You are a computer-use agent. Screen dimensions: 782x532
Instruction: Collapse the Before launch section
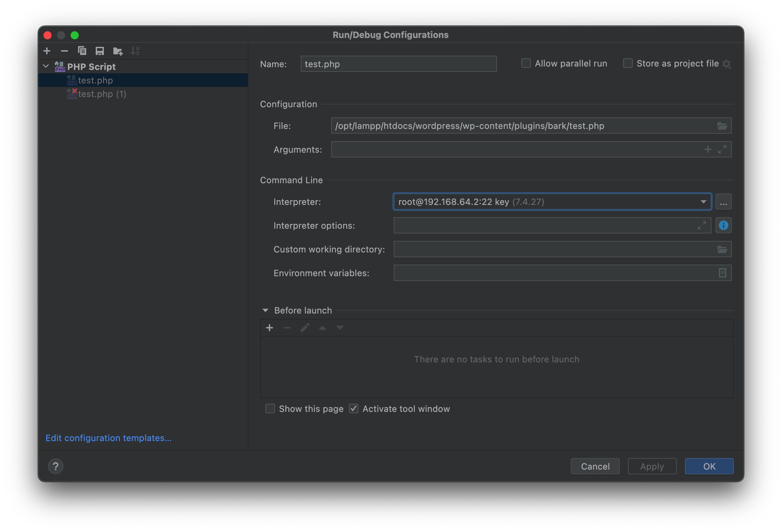(x=265, y=310)
